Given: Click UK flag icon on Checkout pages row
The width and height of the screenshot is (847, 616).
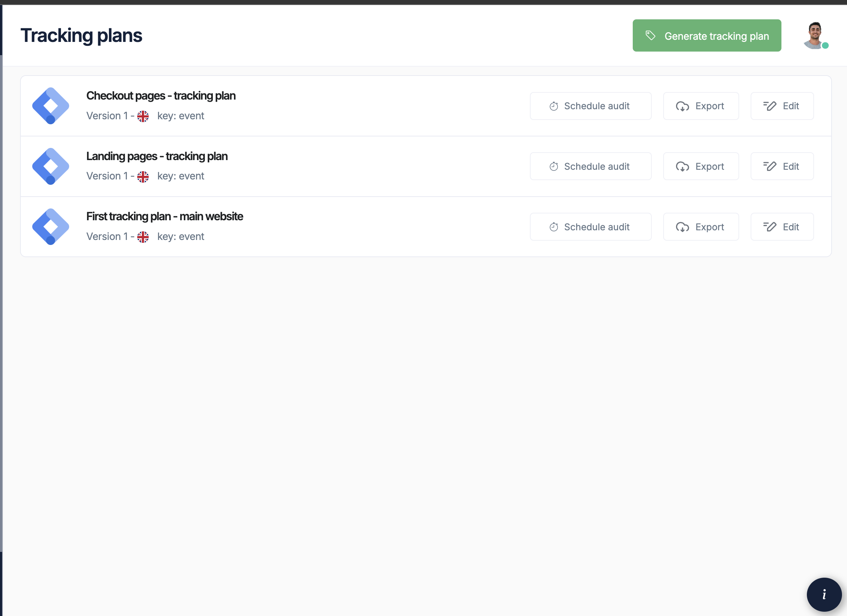Looking at the screenshot, I should click(x=143, y=116).
